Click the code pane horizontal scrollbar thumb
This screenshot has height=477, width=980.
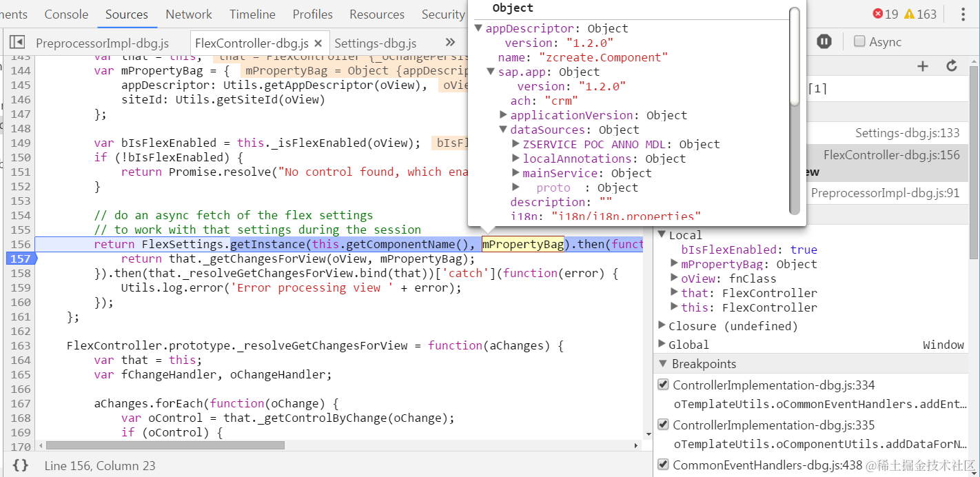coord(165,445)
